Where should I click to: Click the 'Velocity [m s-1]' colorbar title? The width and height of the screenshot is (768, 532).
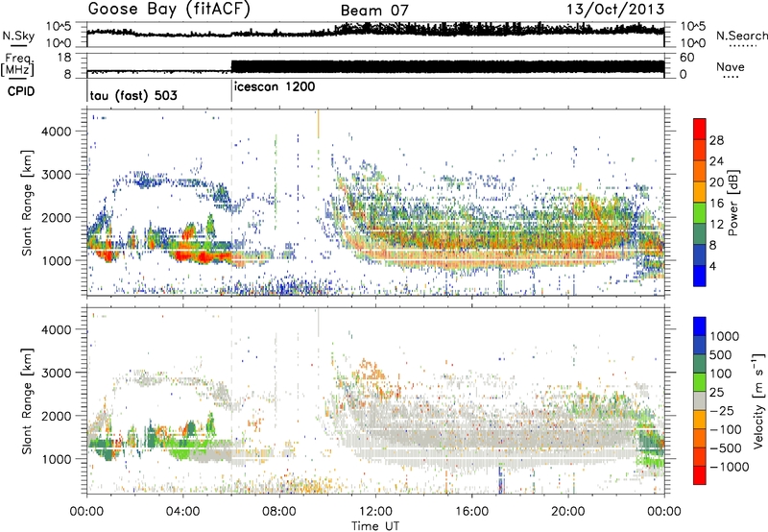(x=758, y=400)
